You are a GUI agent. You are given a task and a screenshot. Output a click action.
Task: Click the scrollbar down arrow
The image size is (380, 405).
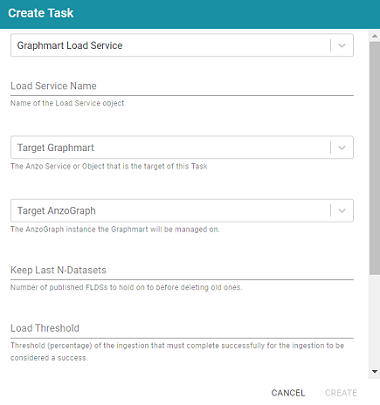pyautogui.click(x=374, y=371)
